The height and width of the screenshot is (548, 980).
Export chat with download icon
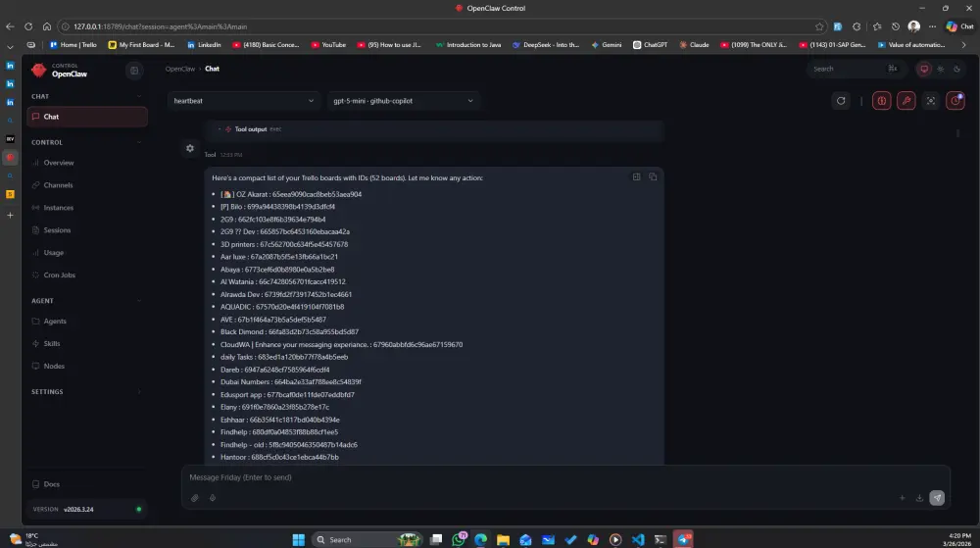[919, 498]
